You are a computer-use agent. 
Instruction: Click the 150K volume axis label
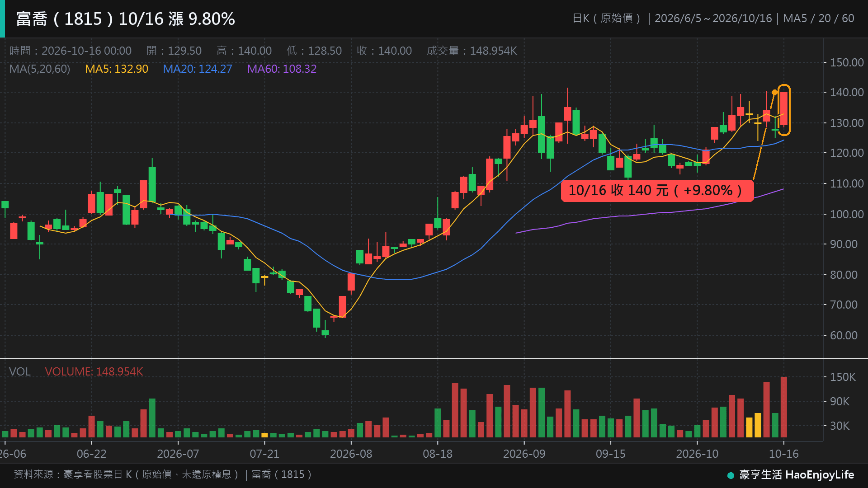[843, 377]
